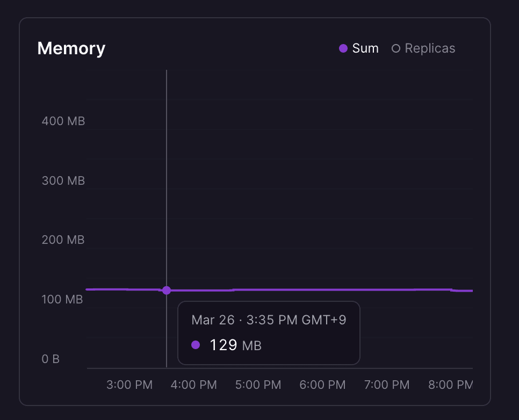Click the 8:00 PM x-axis label

pos(450,385)
